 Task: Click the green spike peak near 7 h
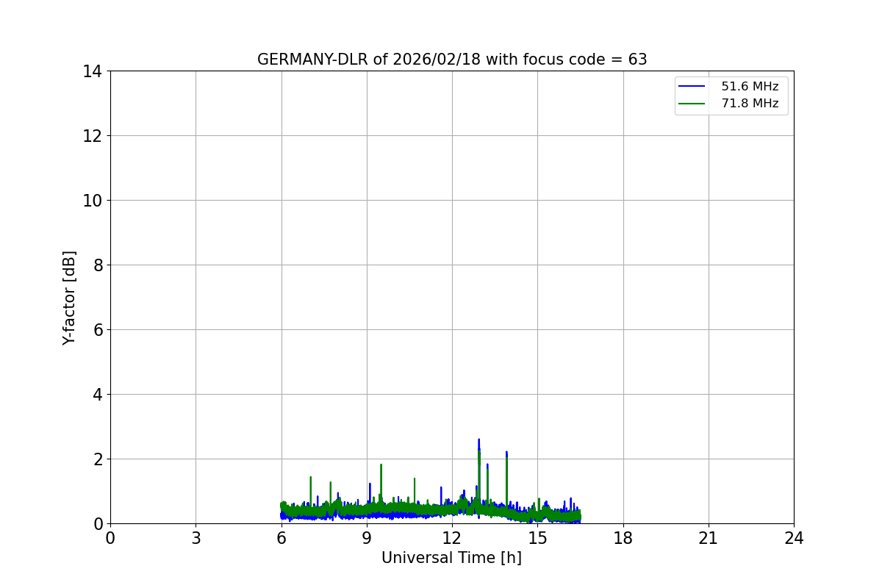pyautogui.click(x=310, y=478)
